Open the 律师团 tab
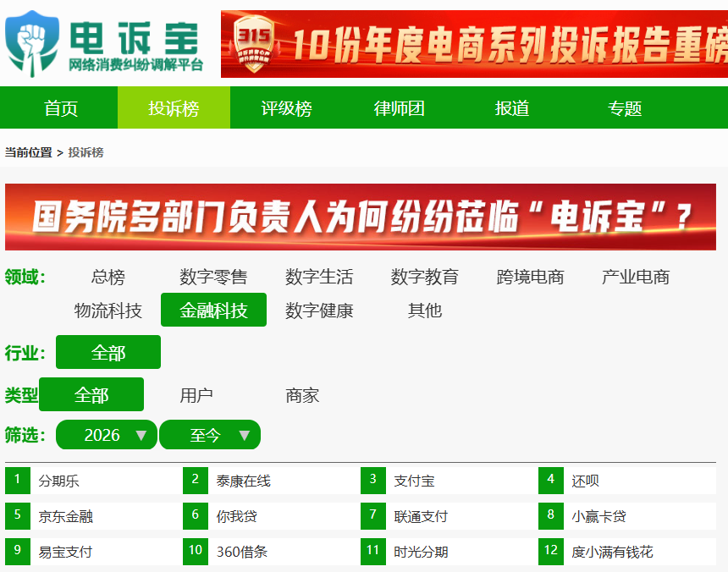The height and width of the screenshot is (572, 728). [x=400, y=107]
